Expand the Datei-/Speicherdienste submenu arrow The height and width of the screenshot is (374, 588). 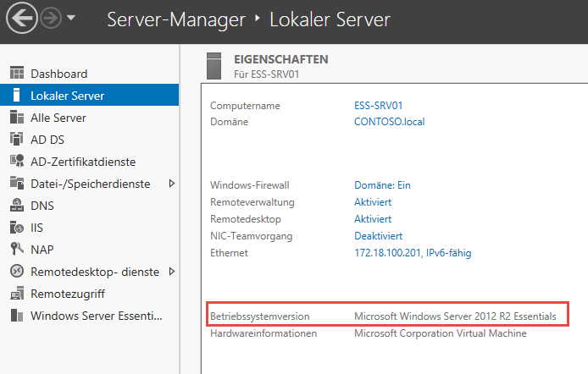pos(172,184)
